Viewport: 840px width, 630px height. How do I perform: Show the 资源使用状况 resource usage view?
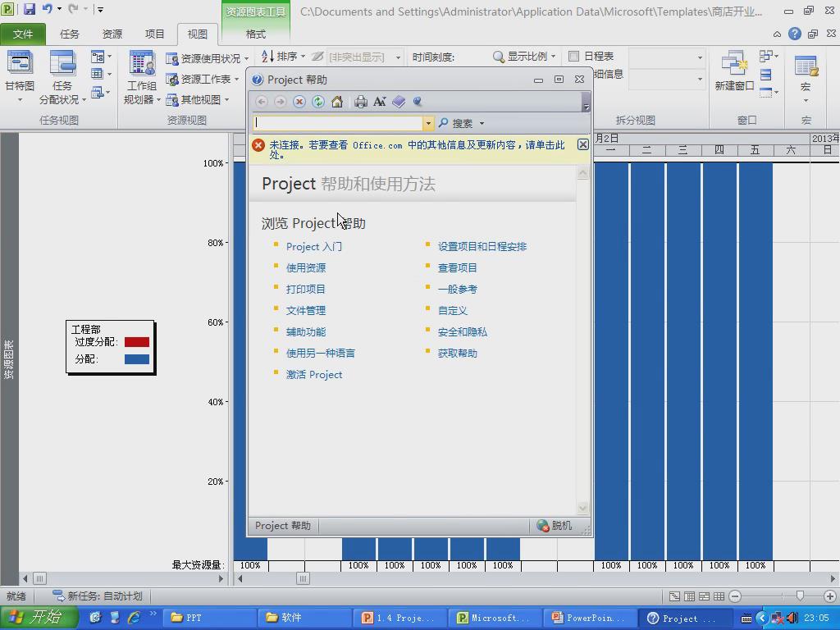[206, 58]
